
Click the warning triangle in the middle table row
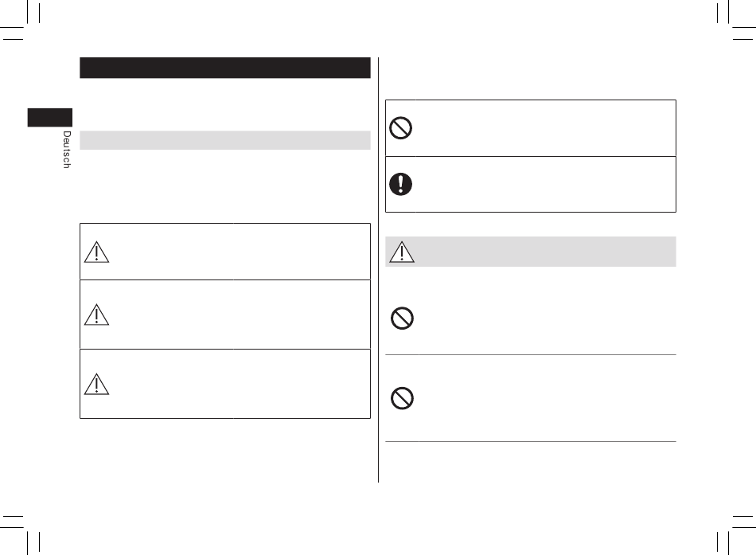pyautogui.click(x=96, y=315)
